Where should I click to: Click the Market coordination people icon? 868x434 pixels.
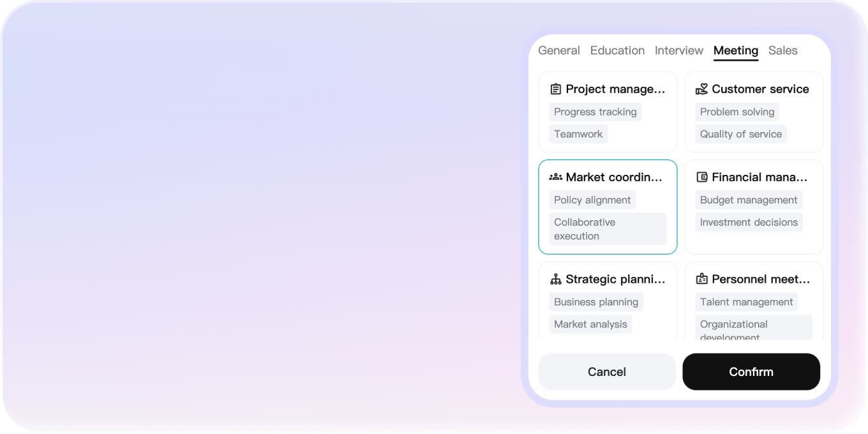pyautogui.click(x=555, y=177)
